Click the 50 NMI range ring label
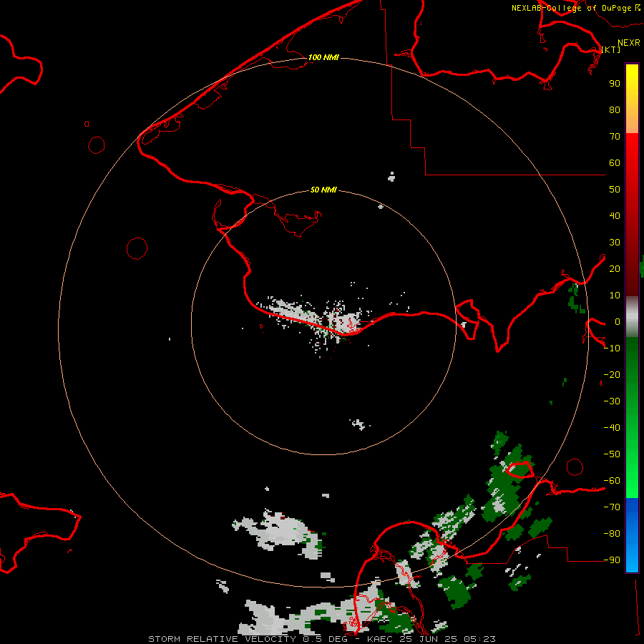644x644 pixels. (323, 190)
